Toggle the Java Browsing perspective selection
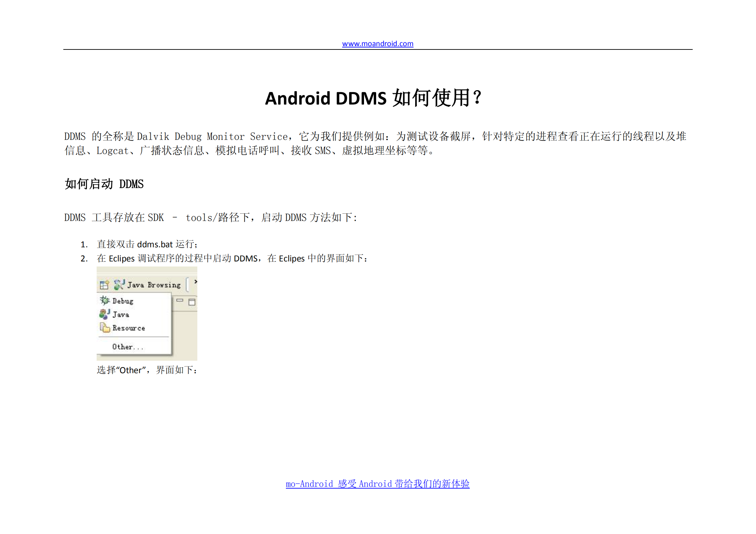This screenshot has width=756, height=534. [x=154, y=285]
